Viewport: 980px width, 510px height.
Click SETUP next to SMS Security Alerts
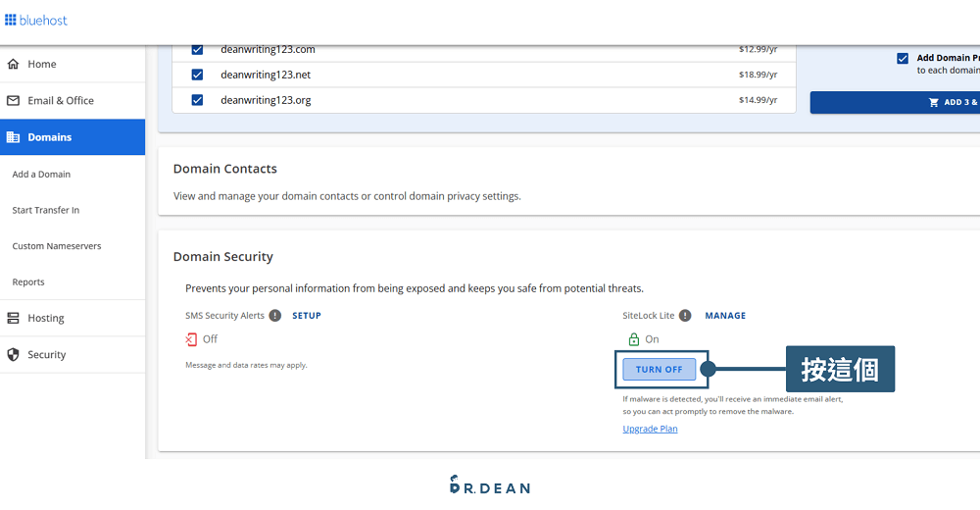[307, 316]
